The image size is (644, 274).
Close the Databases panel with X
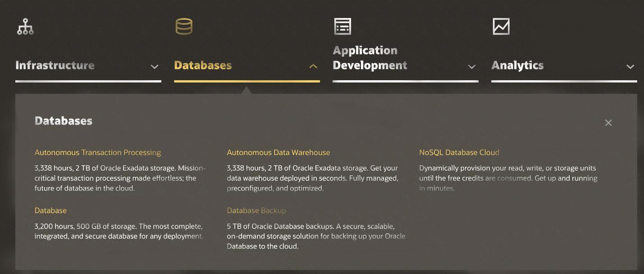[608, 123]
